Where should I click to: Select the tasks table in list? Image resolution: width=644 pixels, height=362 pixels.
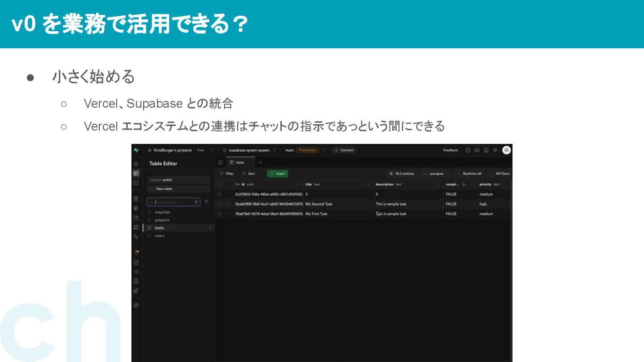tap(178, 228)
